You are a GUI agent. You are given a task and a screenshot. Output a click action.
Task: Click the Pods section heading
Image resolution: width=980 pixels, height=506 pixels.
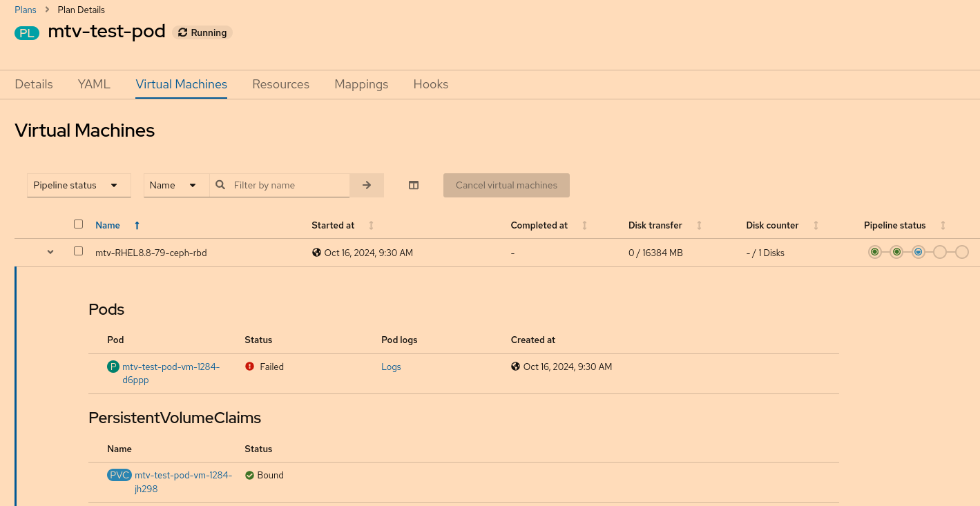pyautogui.click(x=106, y=309)
